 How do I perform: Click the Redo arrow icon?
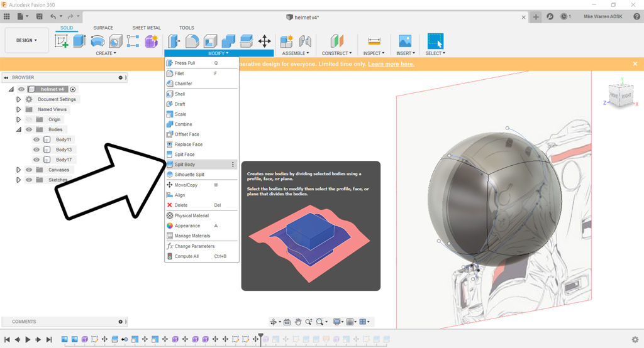click(70, 16)
